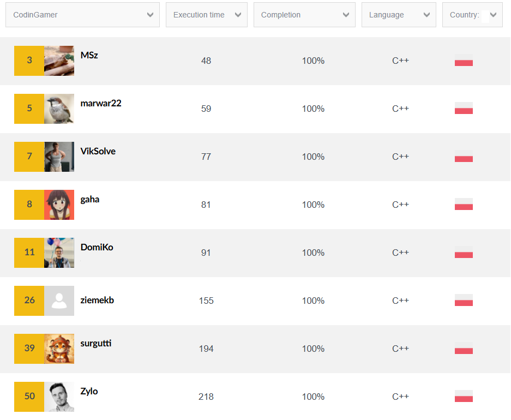Expand the Completion filter dropdown
The image size is (511, 420).
304,15
